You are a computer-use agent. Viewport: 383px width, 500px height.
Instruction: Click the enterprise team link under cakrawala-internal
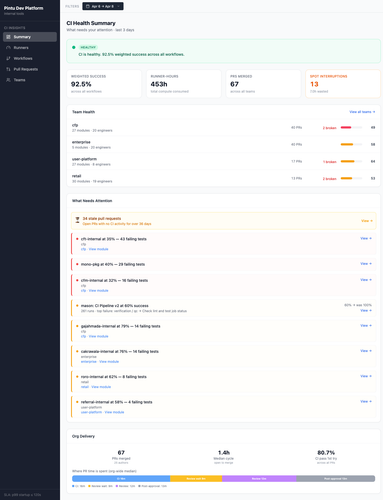89,362
